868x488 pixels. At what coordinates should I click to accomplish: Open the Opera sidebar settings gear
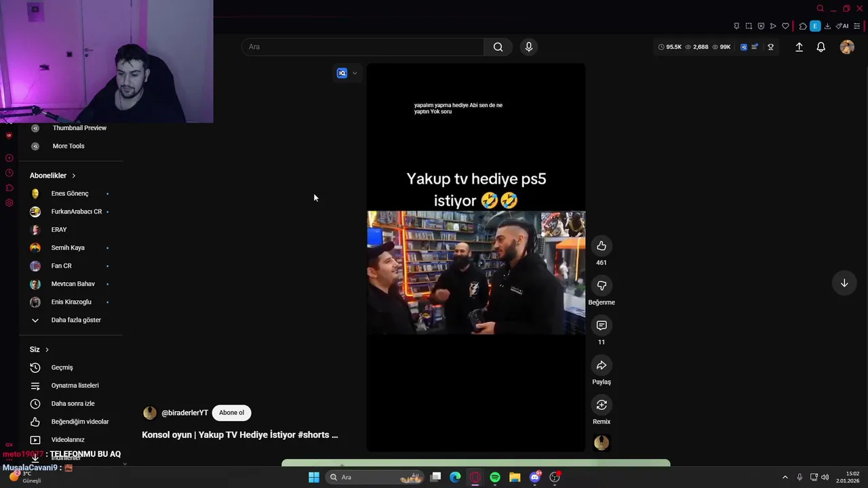pos(9,203)
